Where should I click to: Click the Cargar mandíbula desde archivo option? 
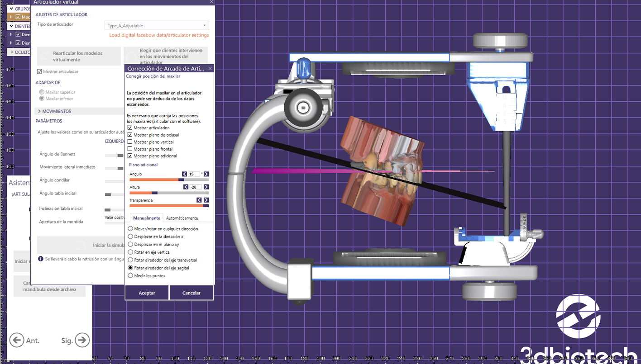coord(49,286)
